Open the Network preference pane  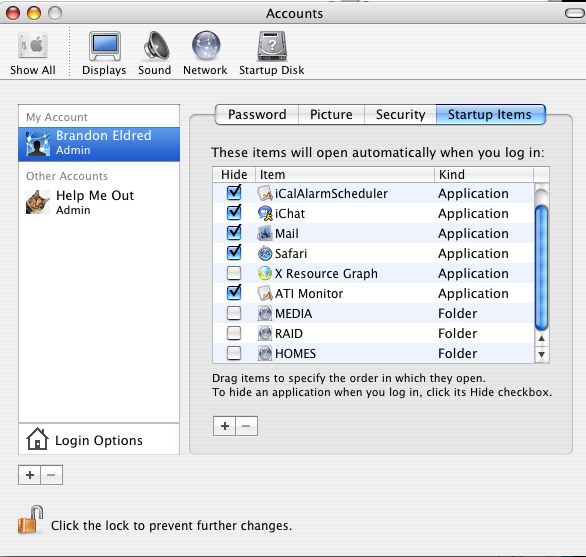pyautogui.click(x=205, y=53)
